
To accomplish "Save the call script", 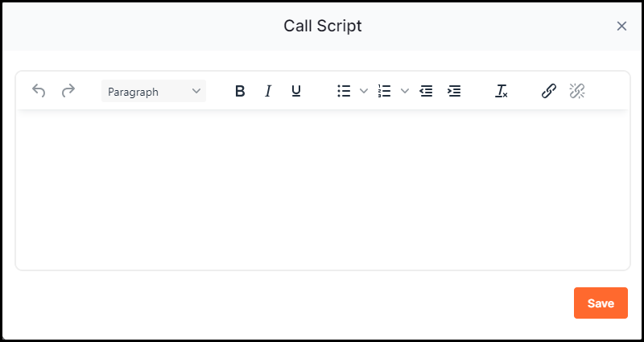I will [601, 303].
